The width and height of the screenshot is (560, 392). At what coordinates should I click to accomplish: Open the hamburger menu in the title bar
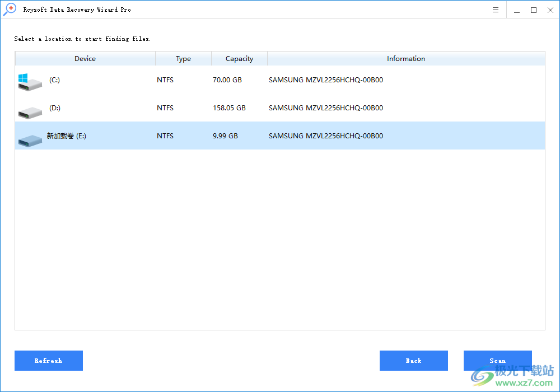coord(495,10)
